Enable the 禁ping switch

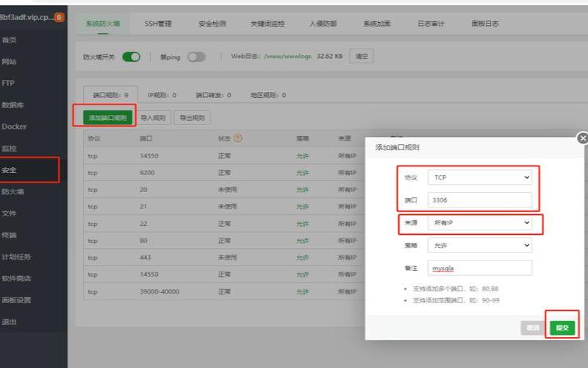click(196, 57)
